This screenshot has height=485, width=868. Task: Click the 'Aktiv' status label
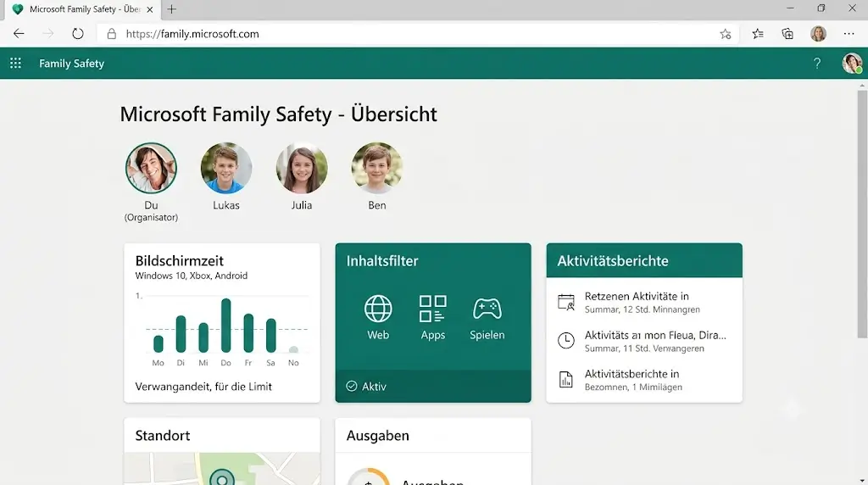click(374, 387)
